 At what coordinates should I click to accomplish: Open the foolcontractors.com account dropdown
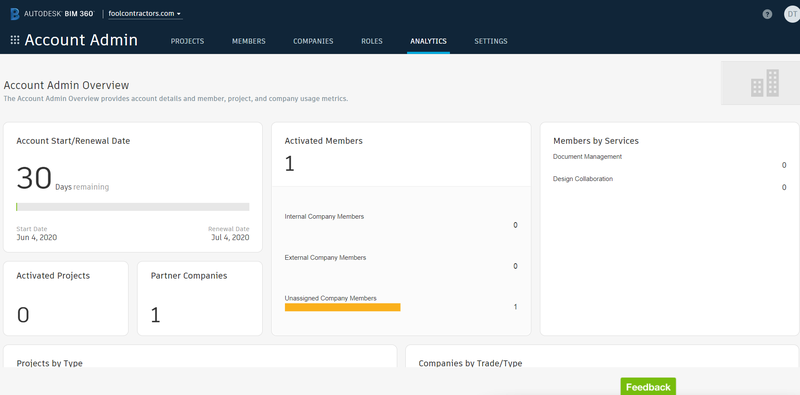(145, 14)
